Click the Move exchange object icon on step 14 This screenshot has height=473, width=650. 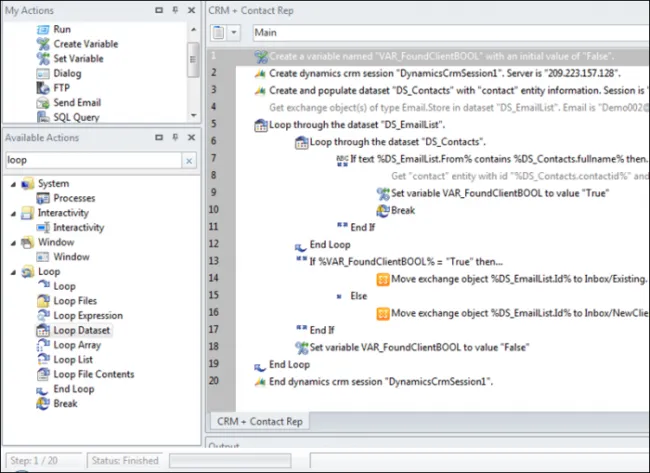click(x=383, y=279)
